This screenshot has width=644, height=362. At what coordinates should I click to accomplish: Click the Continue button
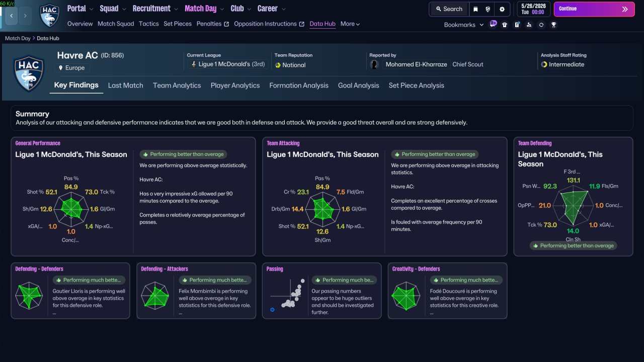click(x=594, y=9)
